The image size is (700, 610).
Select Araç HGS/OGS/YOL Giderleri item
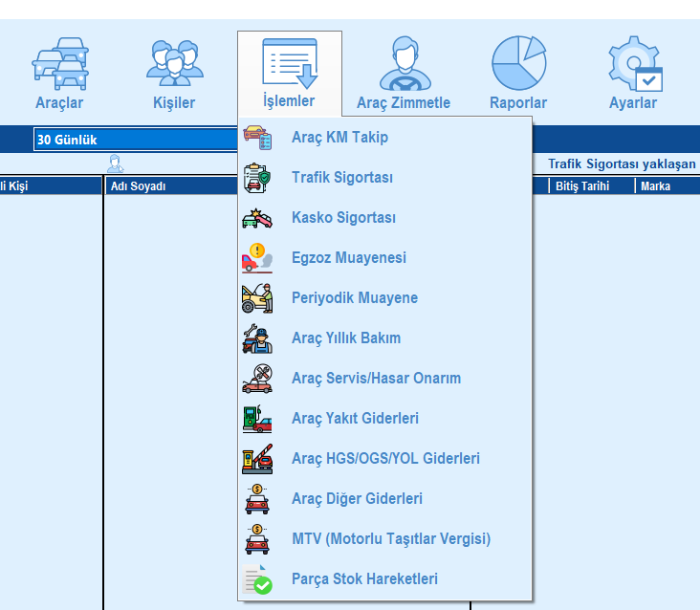pyautogui.click(x=385, y=459)
